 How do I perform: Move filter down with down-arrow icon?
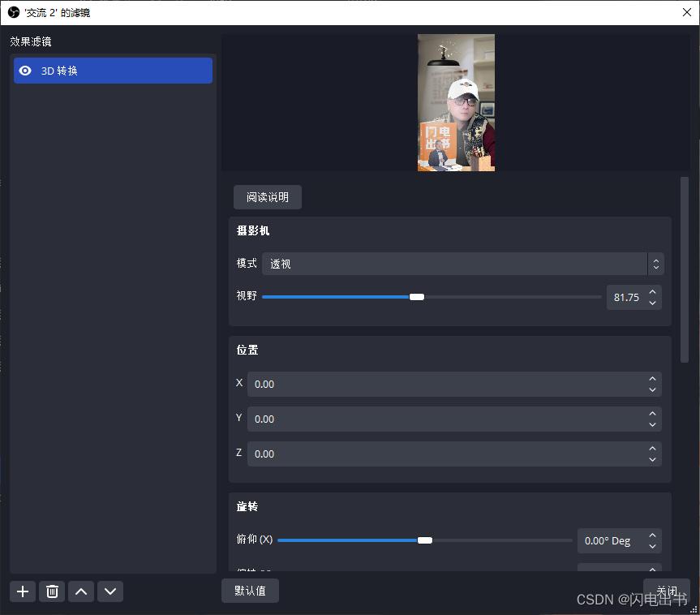click(x=110, y=591)
